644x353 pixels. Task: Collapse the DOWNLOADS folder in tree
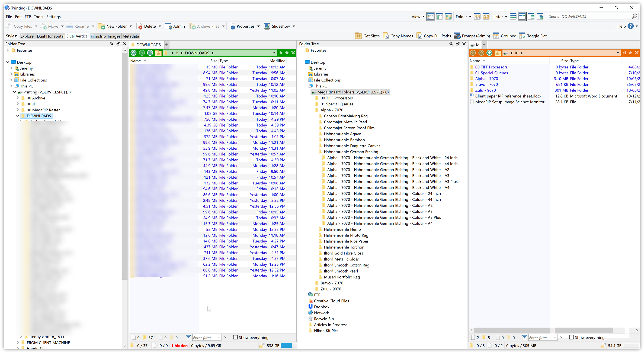[18, 116]
